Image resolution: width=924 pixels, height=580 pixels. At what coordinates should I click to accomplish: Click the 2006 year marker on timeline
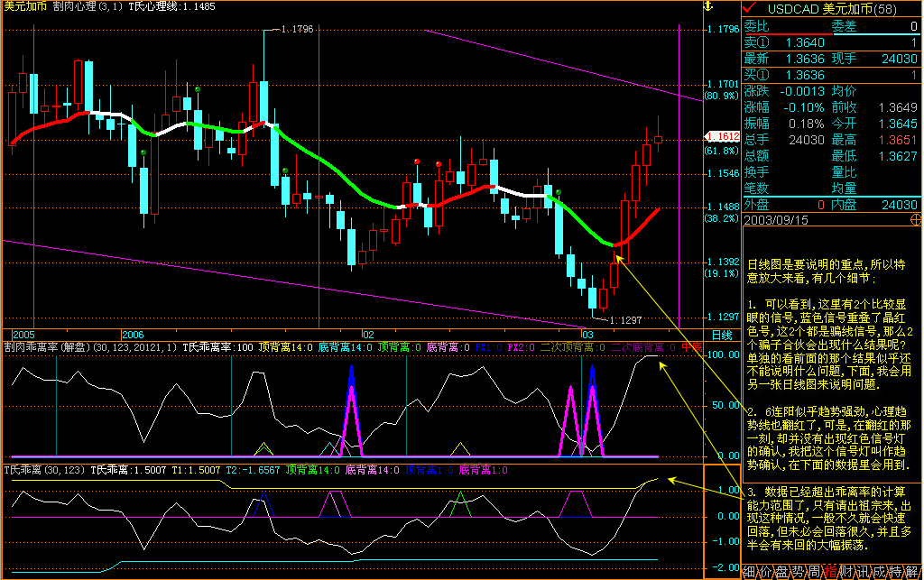(x=133, y=334)
